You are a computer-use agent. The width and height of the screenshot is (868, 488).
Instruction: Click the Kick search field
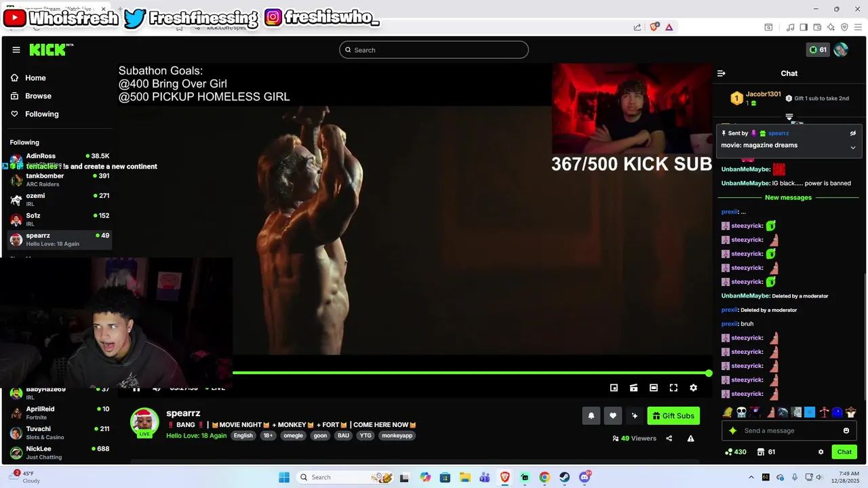click(x=434, y=49)
